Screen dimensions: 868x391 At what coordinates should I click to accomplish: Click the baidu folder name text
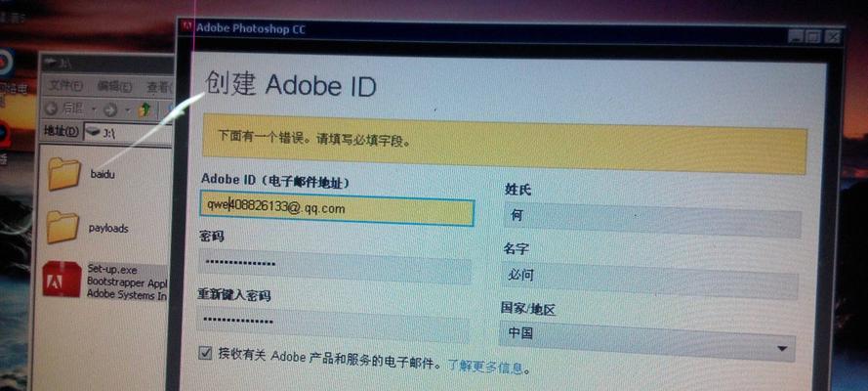click(x=103, y=174)
